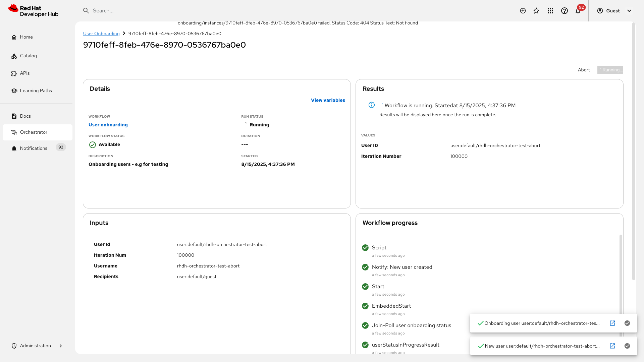Viewport: 644px width, 362px height.
Task: Click the Abort button
Action: tap(584, 70)
